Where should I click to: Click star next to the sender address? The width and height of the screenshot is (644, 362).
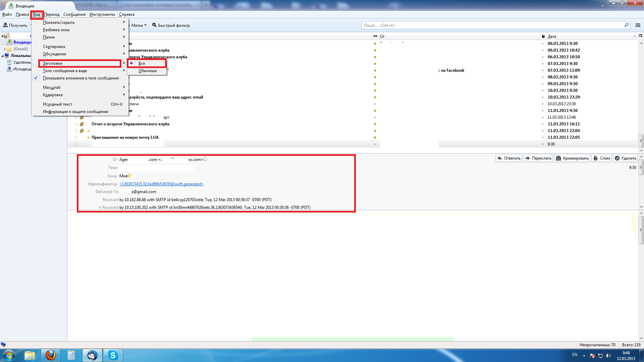click(205, 159)
